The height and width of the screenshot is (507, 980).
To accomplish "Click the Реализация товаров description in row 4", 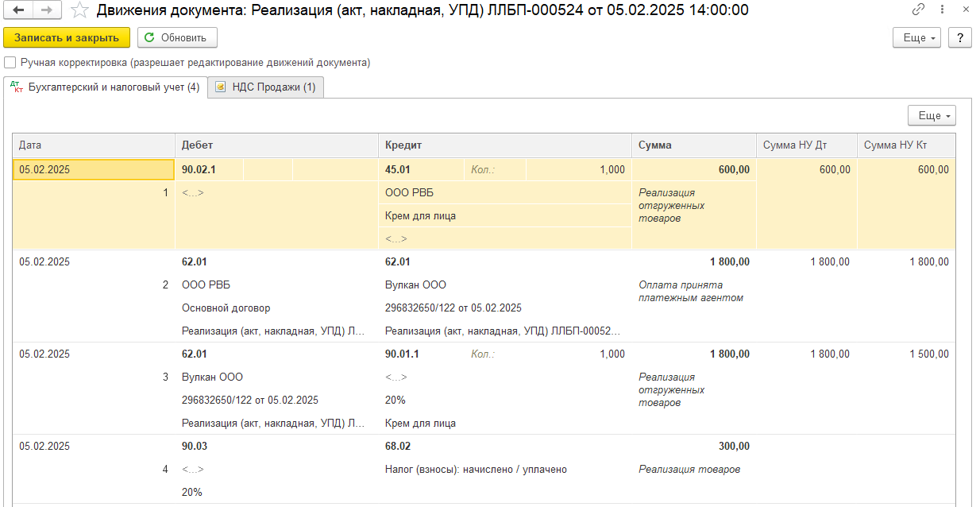I will click(x=689, y=469).
